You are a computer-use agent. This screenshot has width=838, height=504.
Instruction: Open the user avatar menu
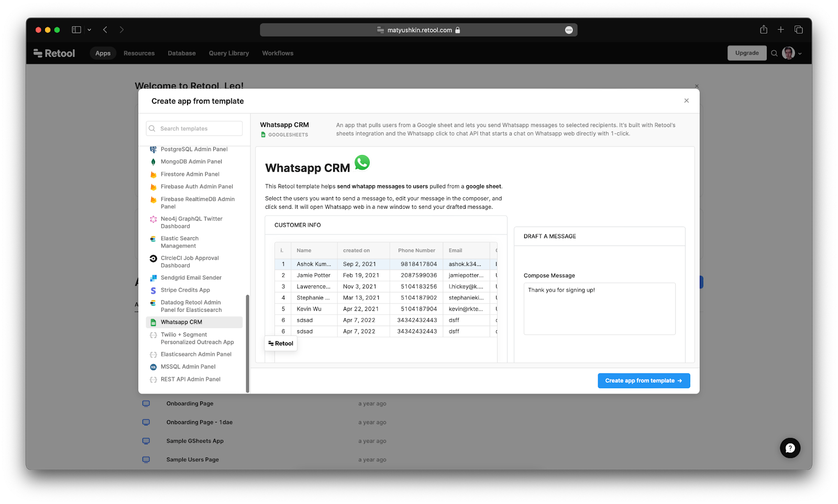click(788, 53)
